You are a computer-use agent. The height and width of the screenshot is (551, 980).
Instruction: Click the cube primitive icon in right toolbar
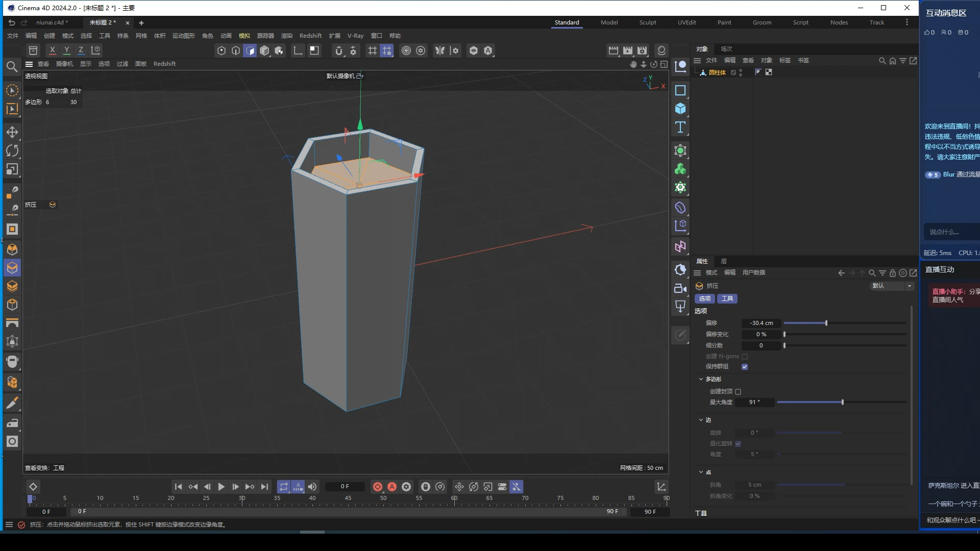pyautogui.click(x=680, y=109)
